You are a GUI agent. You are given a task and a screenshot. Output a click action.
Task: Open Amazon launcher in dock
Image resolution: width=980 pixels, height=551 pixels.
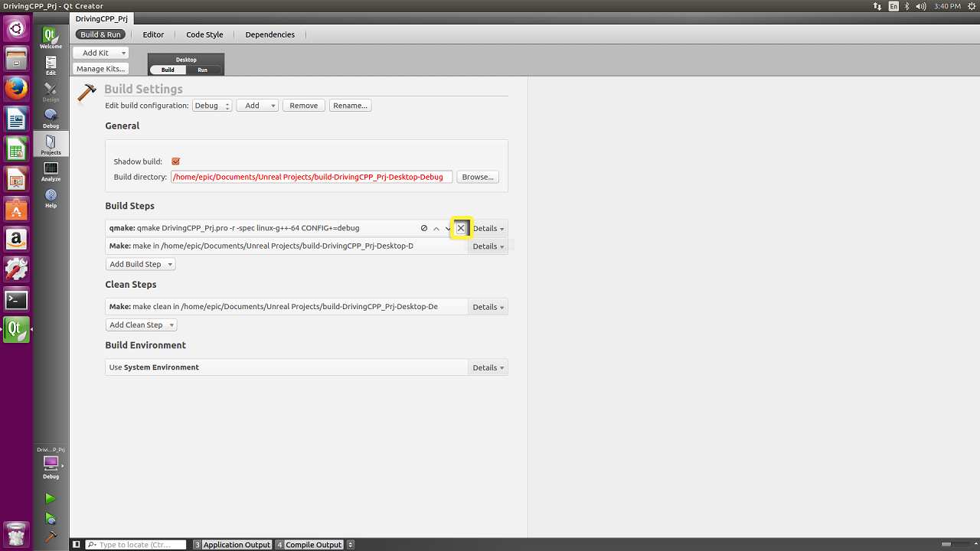[x=16, y=240]
